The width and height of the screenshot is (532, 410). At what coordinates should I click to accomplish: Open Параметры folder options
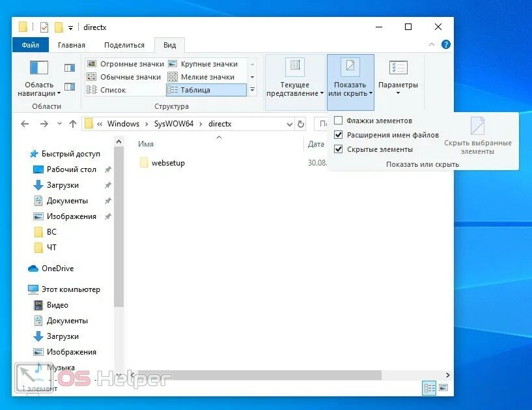398,78
